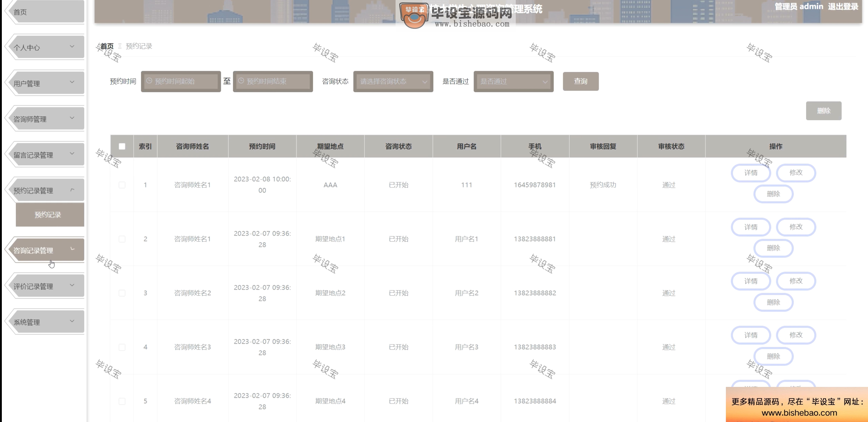The width and height of the screenshot is (868, 422).
Task: Expand the 留言记录管理 sidebar menu
Action: tap(45, 155)
